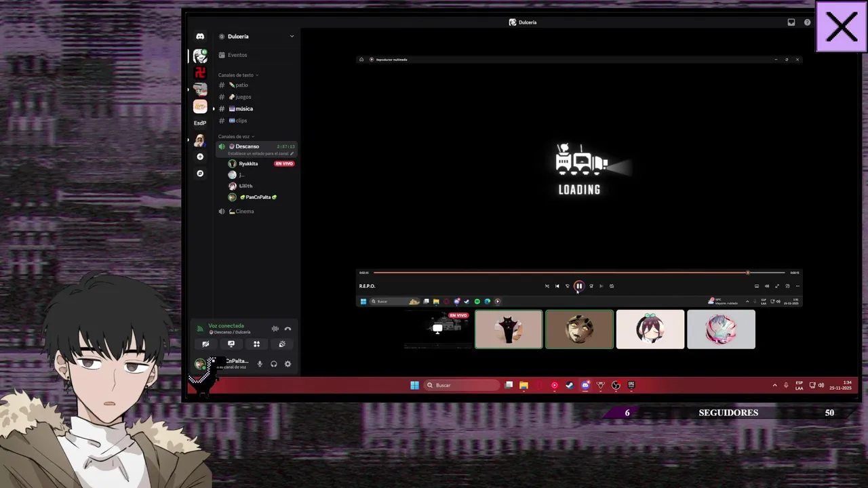Open the red symbol server icon
The width and height of the screenshot is (868, 488).
click(x=200, y=73)
